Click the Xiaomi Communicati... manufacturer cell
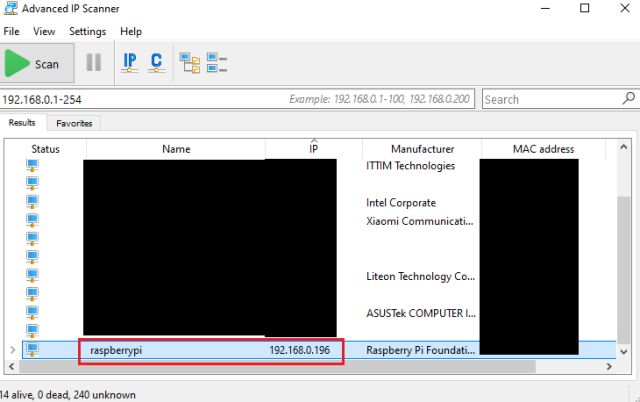The image size is (640, 402). 420,221
